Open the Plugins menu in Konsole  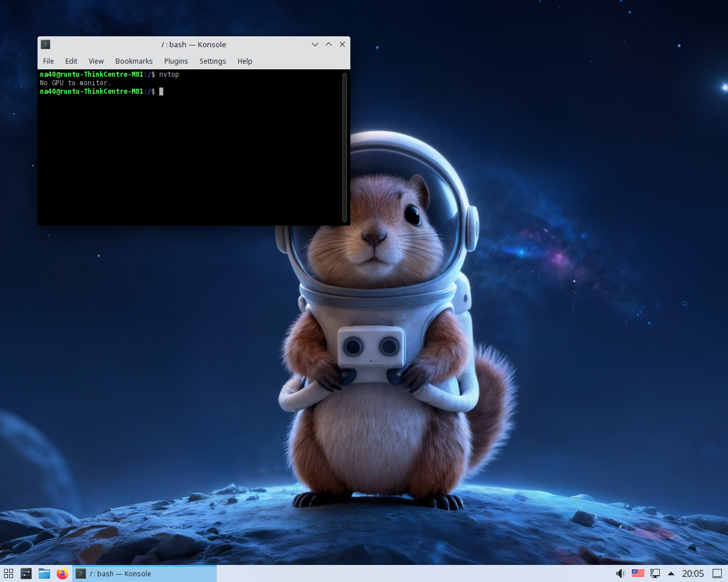(x=176, y=61)
